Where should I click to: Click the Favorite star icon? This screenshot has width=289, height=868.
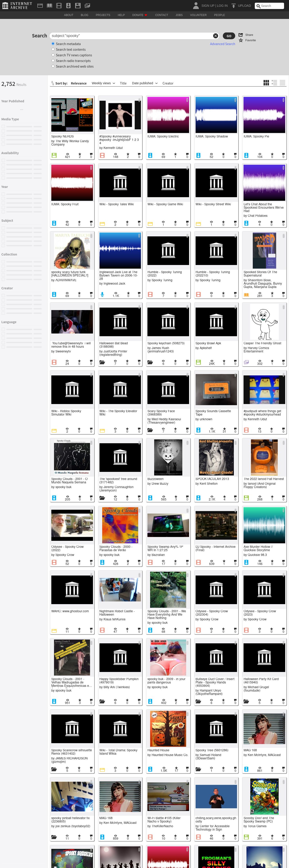coord(241,40)
